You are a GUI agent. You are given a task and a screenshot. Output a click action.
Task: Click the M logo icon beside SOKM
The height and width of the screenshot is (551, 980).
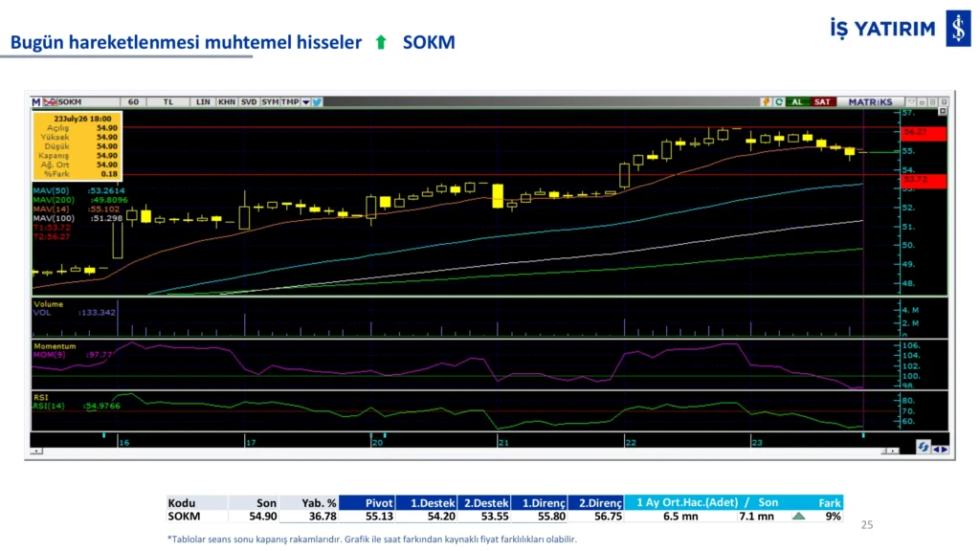click(36, 101)
